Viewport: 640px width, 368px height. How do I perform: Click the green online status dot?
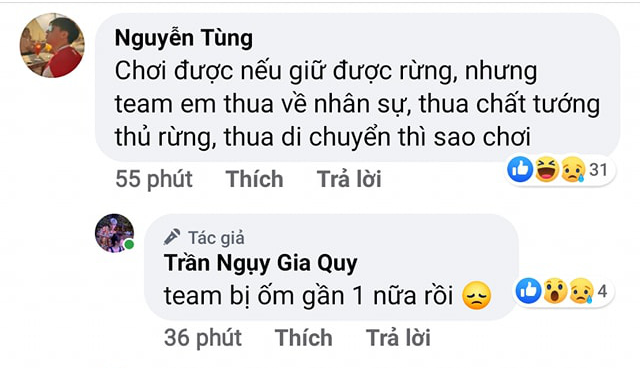point(129,244)
